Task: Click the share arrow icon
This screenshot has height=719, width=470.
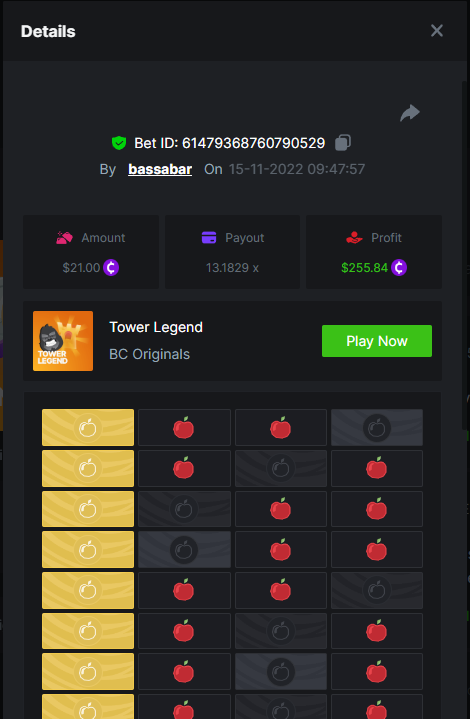Action: [410, 113]
